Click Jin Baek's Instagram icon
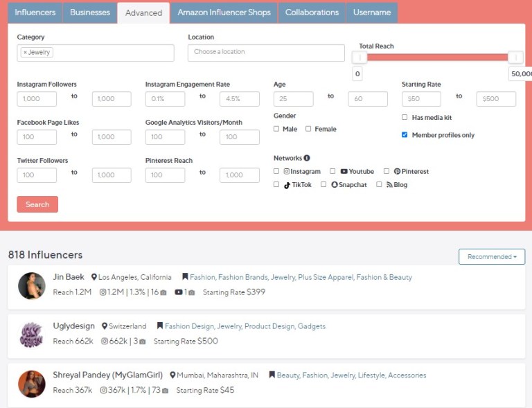Screen dimensions: 532x408 (103, 292)
